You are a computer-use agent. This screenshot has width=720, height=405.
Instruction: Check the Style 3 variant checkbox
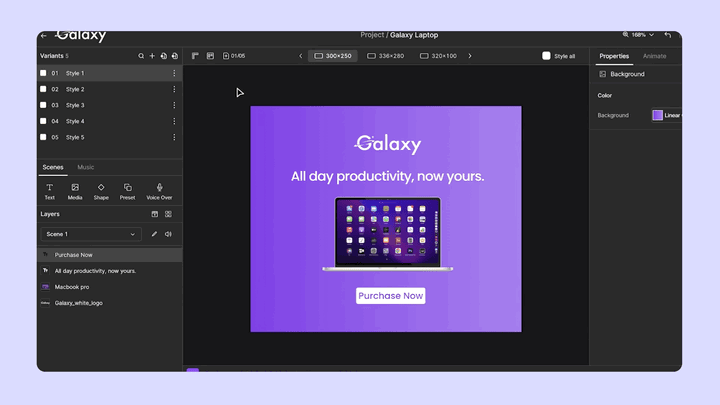click(x=43, y=105)
